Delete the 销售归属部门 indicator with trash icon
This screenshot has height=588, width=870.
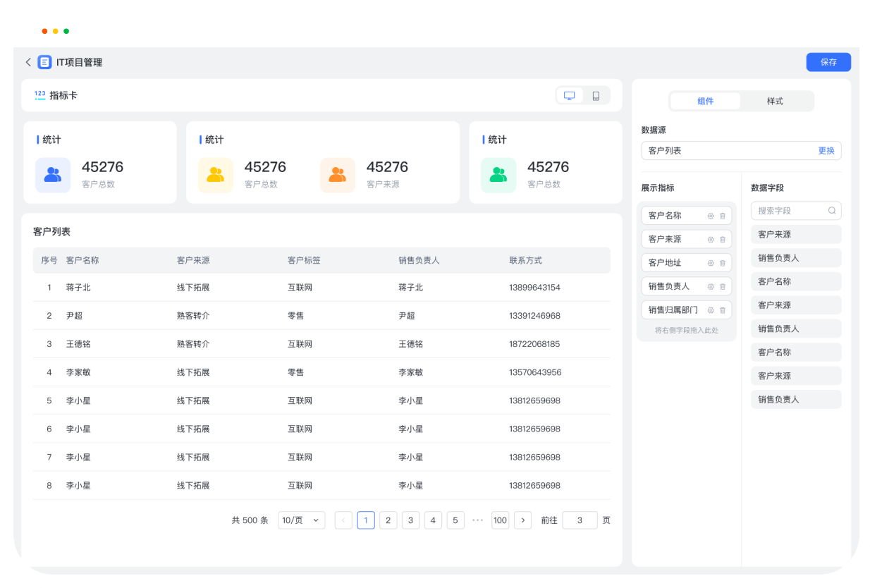coord(723,310)
